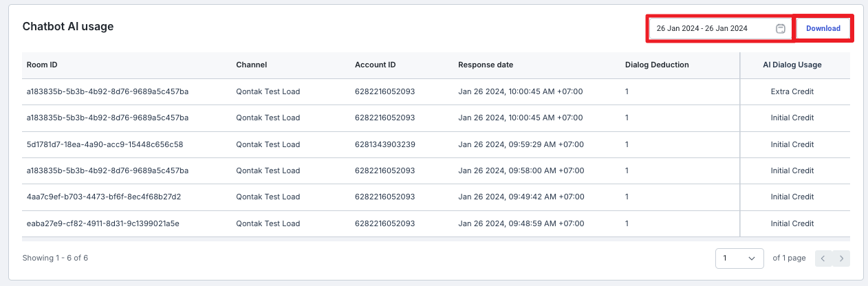The height and width of the screenshot is (286, 868).
Task: Click the Chatbot AI usage heading
Action: (x=68, y=27)
